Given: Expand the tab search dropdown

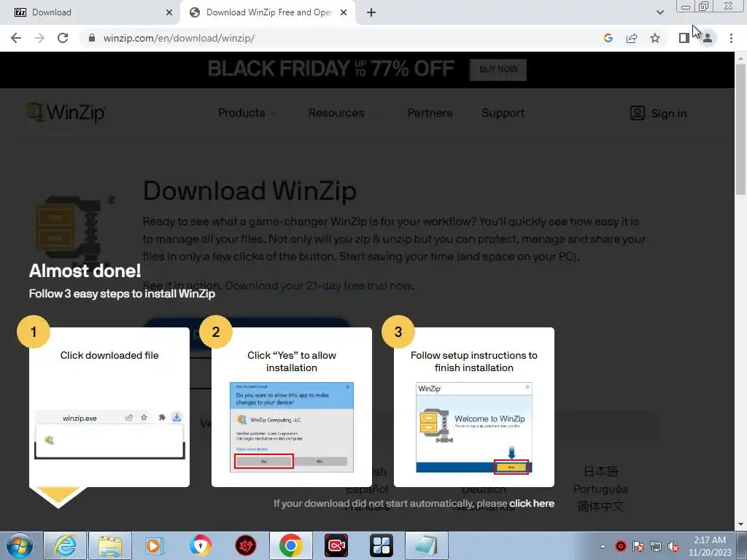Looking at the screenshot, I should coord(659,12).
